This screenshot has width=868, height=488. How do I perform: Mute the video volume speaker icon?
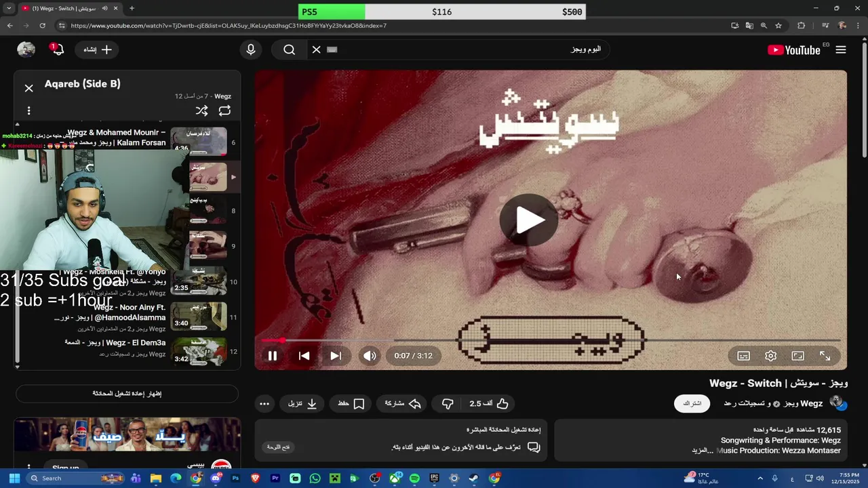(370, 356)
